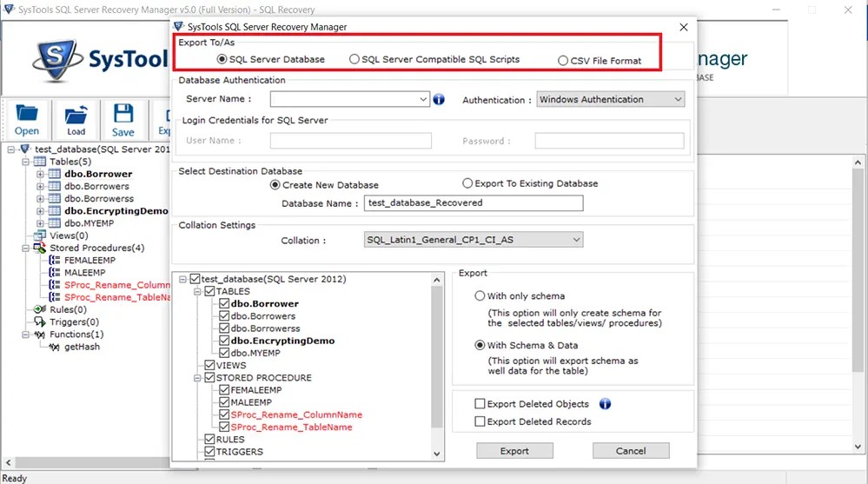Click the Stored Procedures(4) icon in main tree
The image size is (868, 484).
pos(40,248)
